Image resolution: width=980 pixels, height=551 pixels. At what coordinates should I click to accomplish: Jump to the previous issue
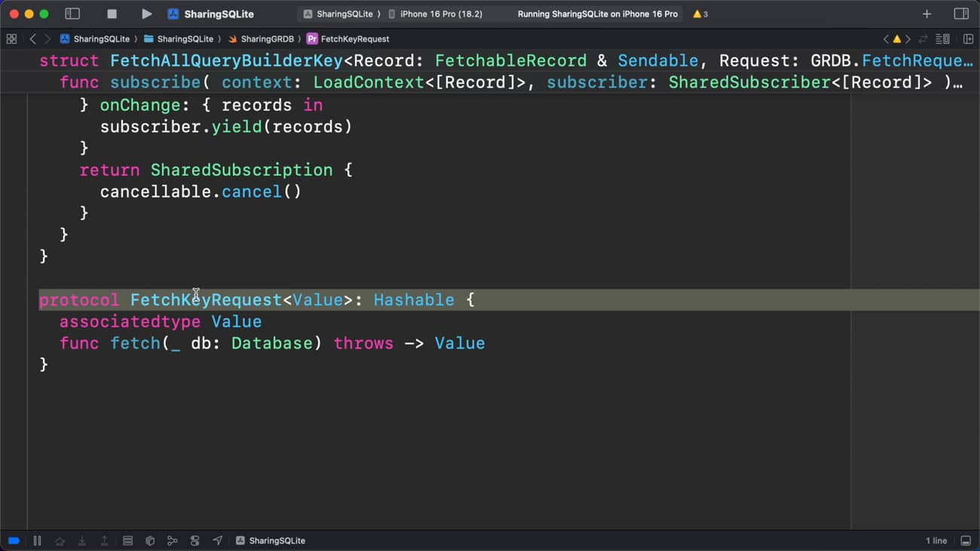tap(886, 38)
